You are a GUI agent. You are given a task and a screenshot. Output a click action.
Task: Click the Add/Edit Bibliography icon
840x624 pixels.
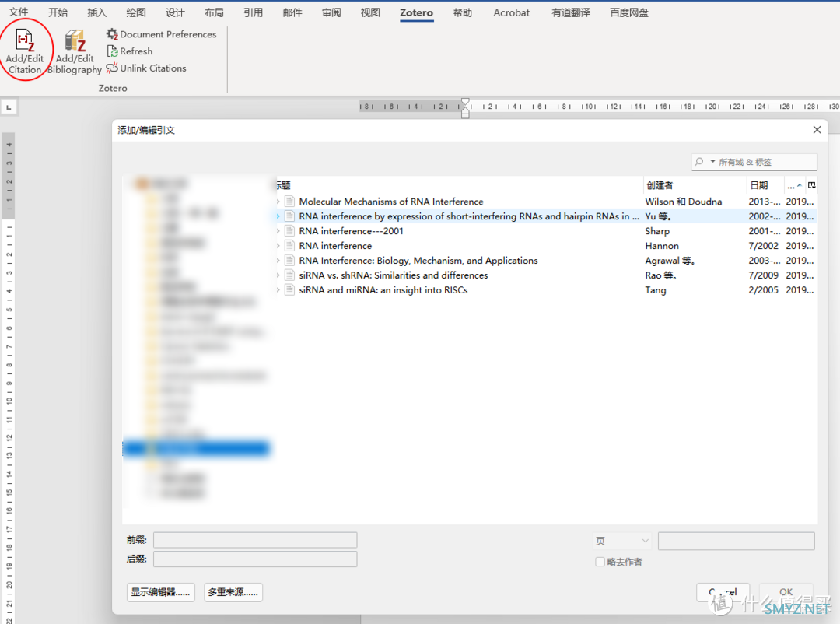(x=75, y=40)
